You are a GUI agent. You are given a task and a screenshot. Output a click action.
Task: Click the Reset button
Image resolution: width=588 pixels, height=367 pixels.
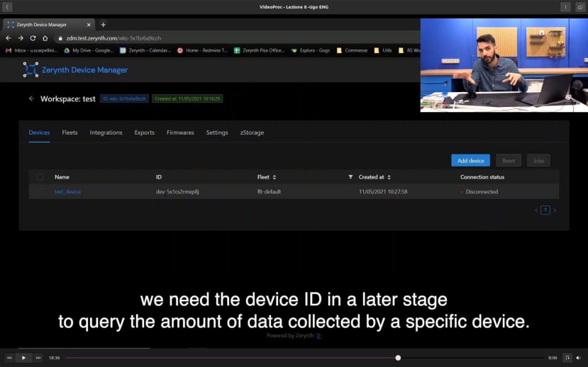[x=509, y=161]
